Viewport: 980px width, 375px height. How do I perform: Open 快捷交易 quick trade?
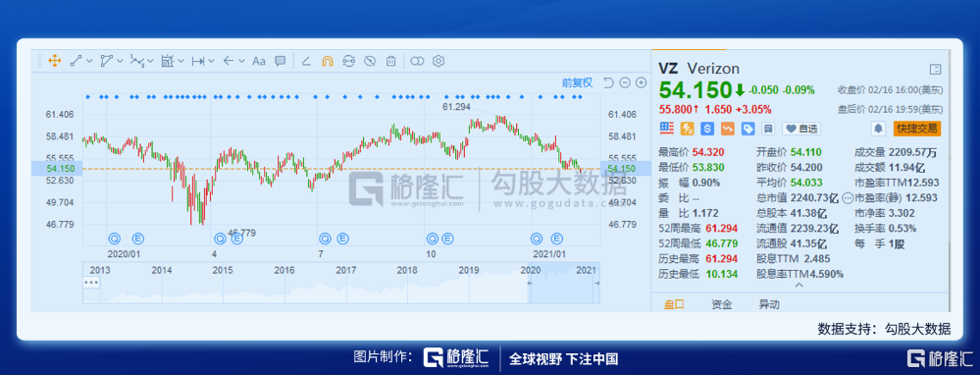click(916, 129)
